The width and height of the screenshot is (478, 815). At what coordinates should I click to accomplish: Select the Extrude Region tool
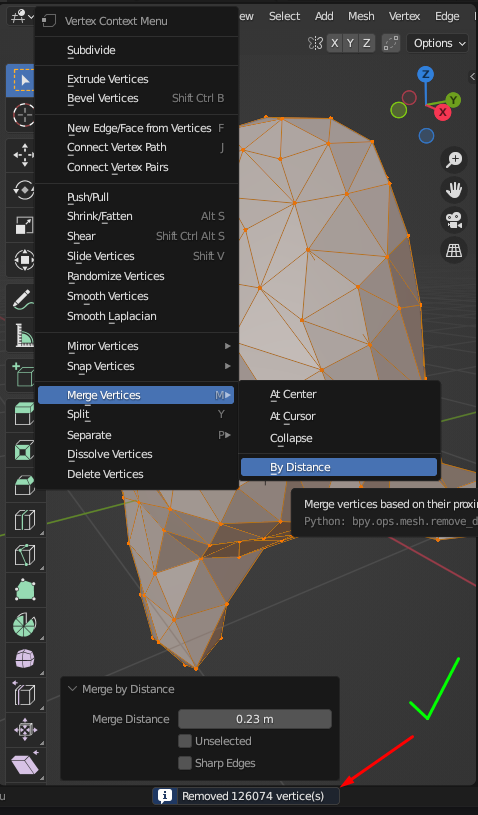[x=24, y=415]
